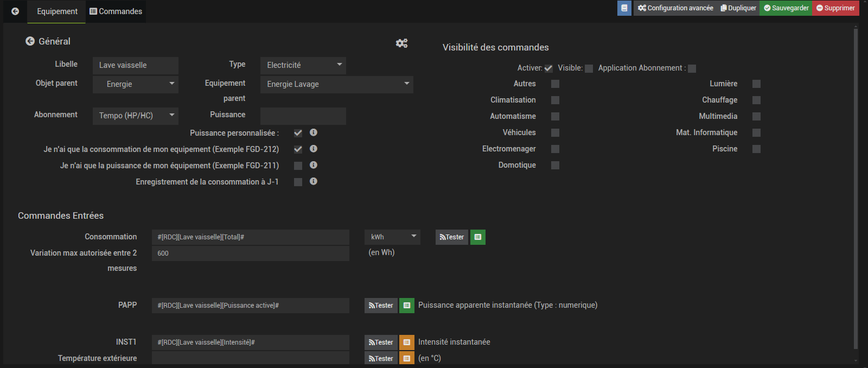Click green command picker icon for Consommation

click(478, 237)
